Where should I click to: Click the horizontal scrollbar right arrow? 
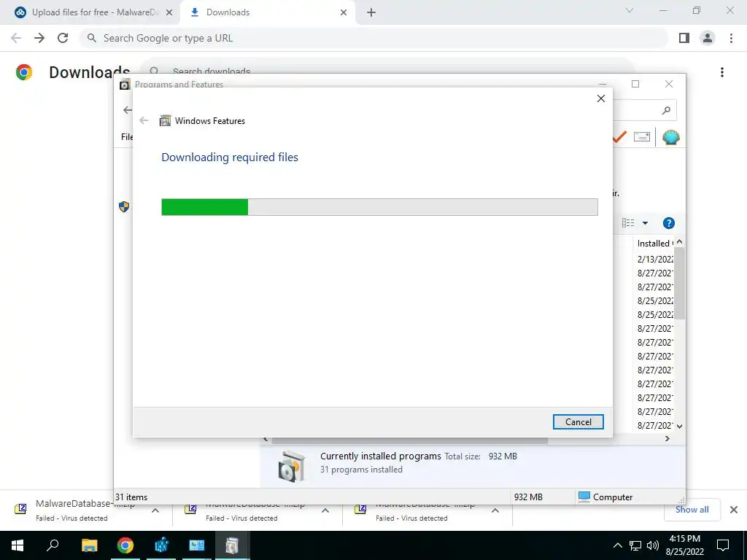667,438
